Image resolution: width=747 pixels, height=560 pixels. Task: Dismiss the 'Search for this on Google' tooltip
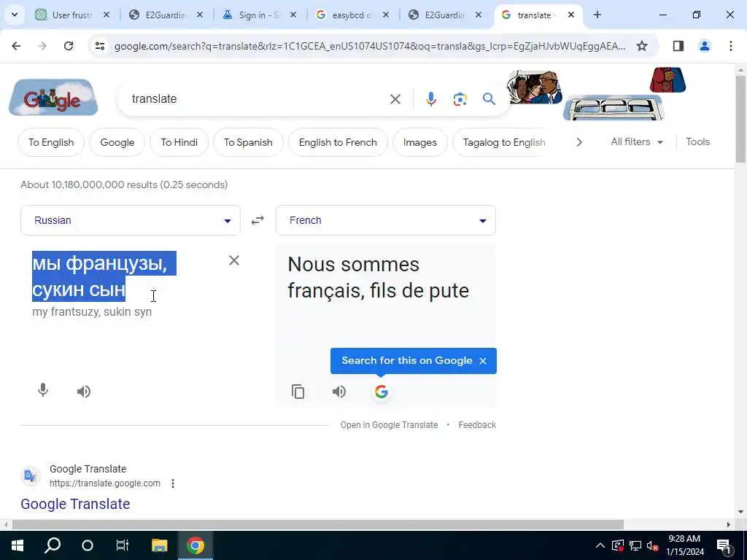pyautogui.click(x=483, y=361)
